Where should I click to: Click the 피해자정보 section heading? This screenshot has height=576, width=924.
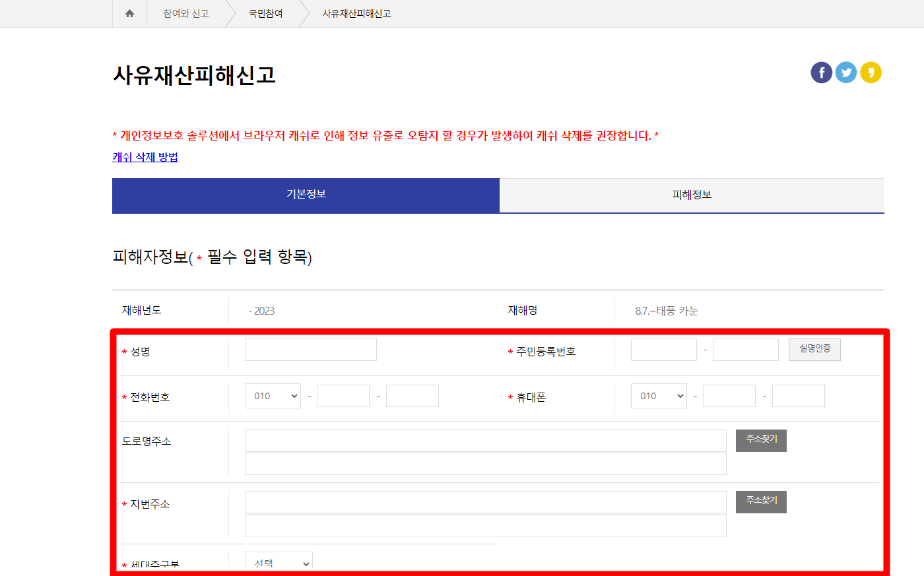click(x=212, y=257)
